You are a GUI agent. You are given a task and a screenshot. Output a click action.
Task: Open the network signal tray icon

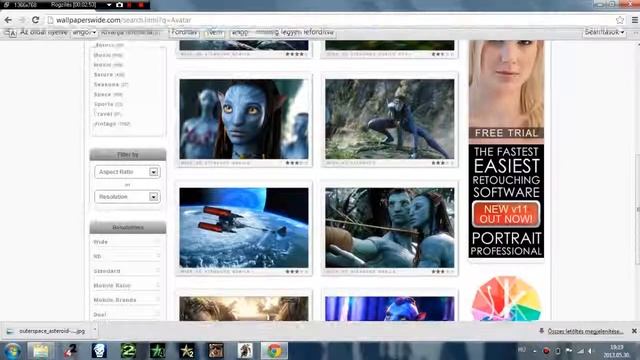tap(580, 351)
